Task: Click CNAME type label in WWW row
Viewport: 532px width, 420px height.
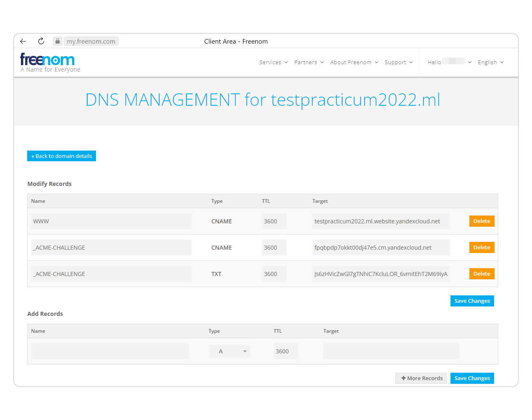Action: coord(222,221)
